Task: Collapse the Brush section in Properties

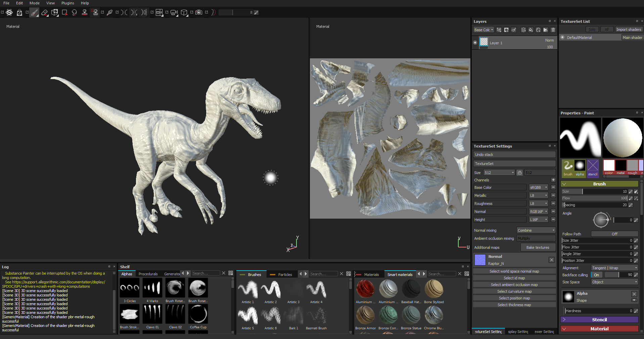Action: pos(564,184)
